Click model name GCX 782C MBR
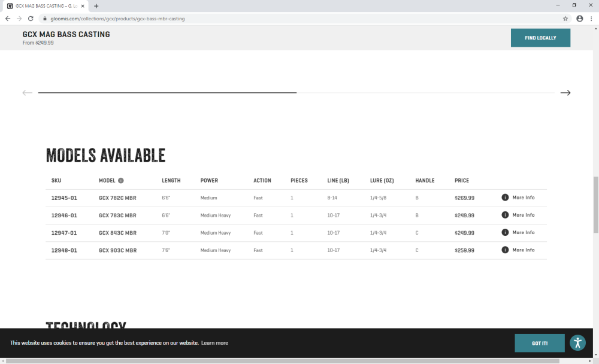The width and height of the screenshot is (599, 364). (117, 198)
